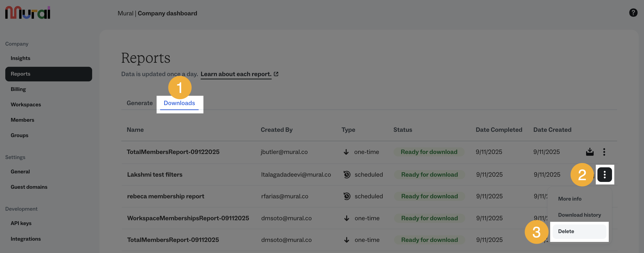This screenshot has width=644, height=253.
Task: Click Ready for download status for TotalMembersReport-09122025
Action: click(x=429, y=152)
